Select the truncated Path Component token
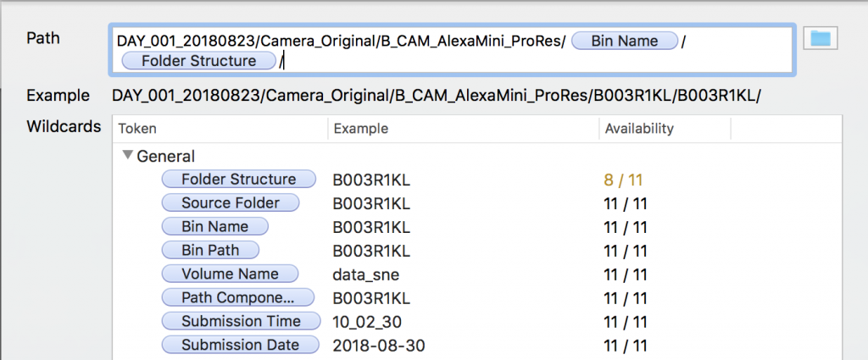868x360 pixels. [x=237, y=297]
